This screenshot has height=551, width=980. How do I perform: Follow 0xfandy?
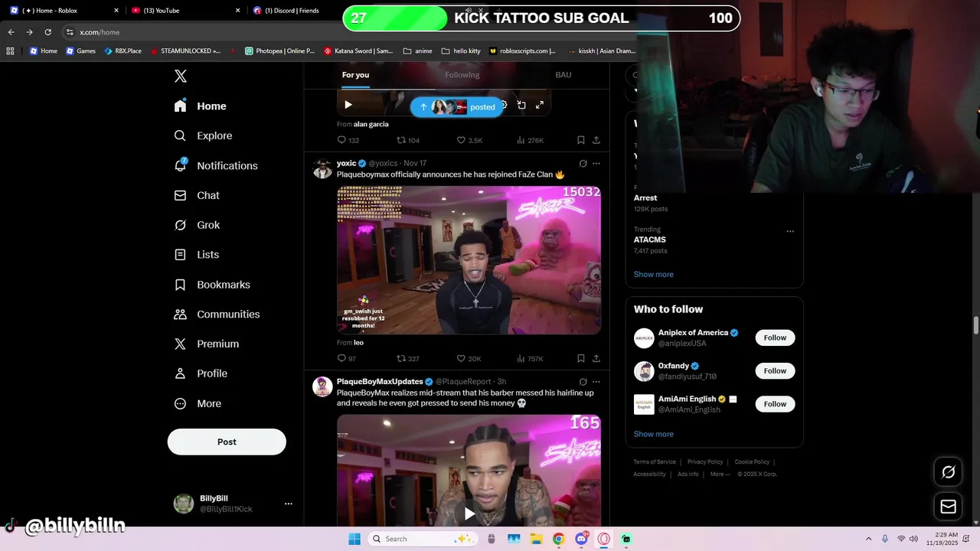pos(775,371)
